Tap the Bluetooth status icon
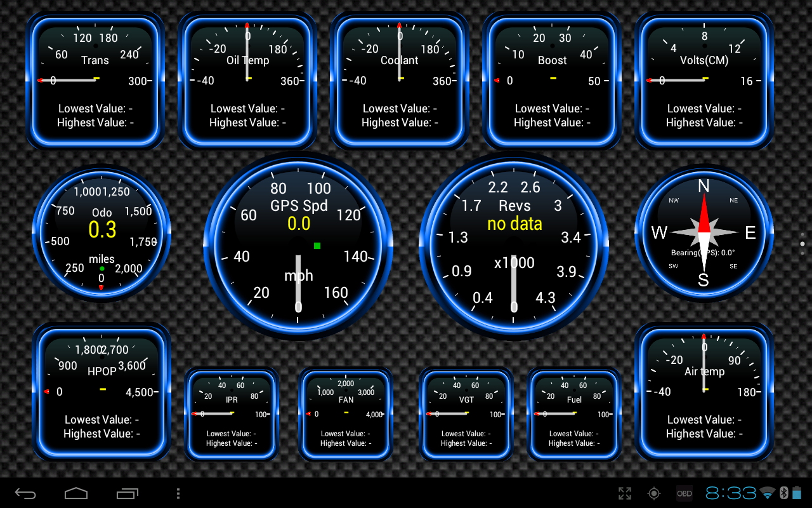 [783, 493]
